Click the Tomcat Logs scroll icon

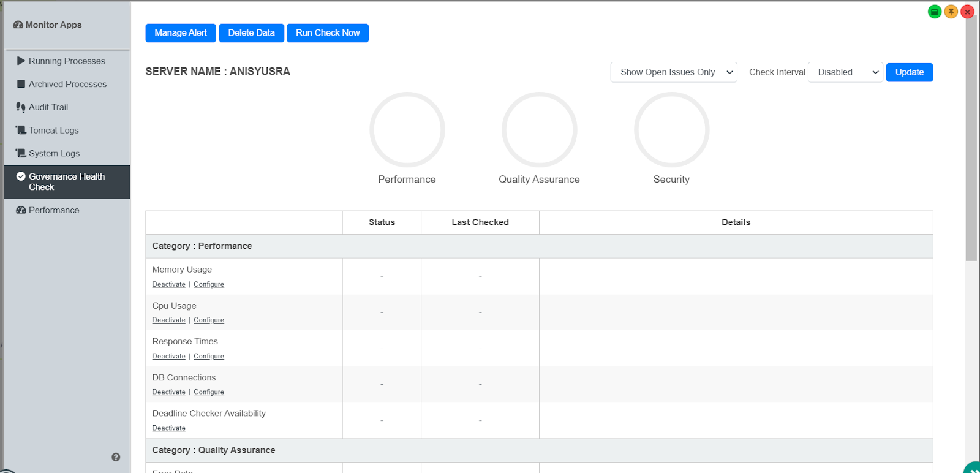point(21,130)
